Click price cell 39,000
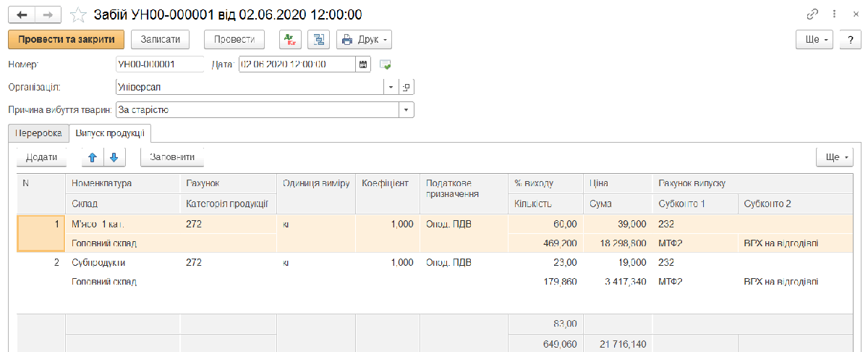 [x=618, y=225]
